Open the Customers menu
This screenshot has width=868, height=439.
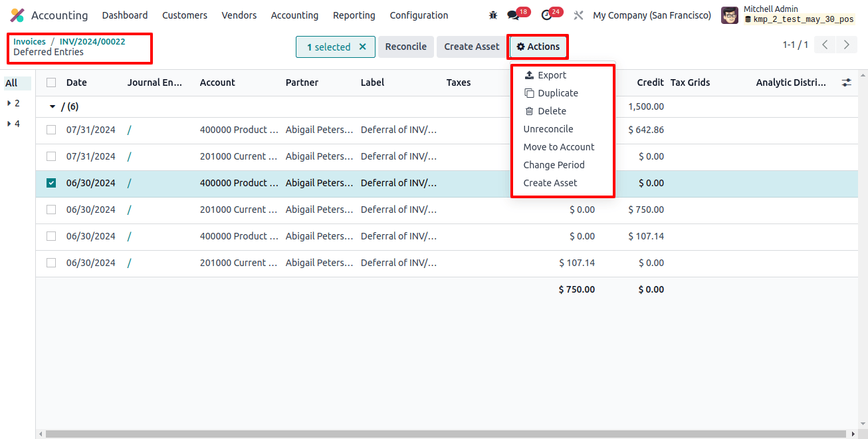click(185, 15)
